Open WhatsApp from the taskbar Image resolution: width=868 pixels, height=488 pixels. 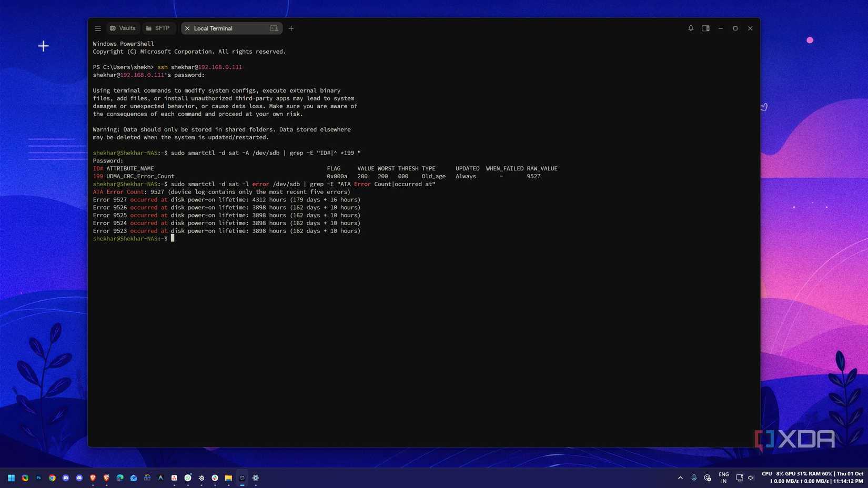click(x=188, y=478)
